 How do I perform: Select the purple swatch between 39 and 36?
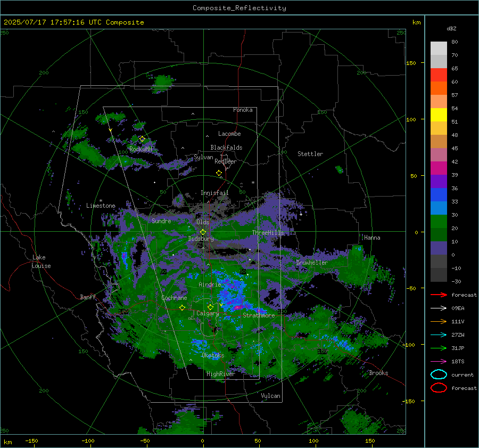(439, 182)
